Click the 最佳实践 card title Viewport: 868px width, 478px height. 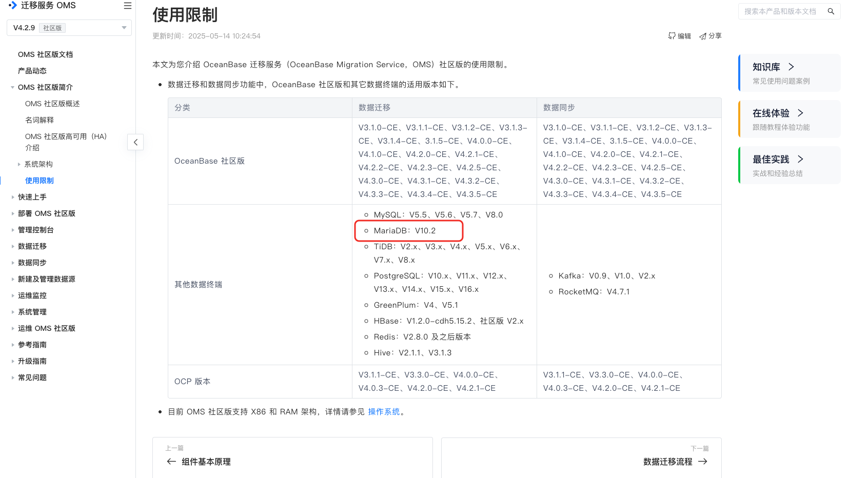click(771, 160)
